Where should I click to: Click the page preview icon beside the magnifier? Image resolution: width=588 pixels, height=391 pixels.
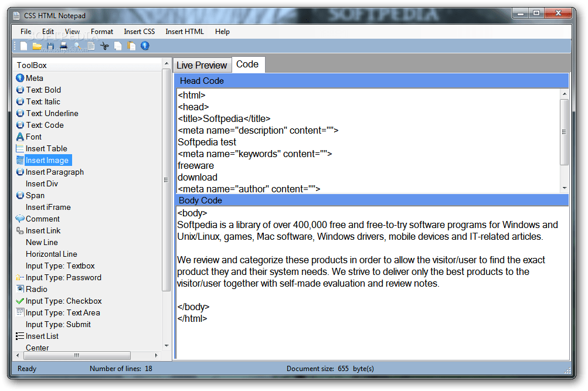click(x=91, y=46)
